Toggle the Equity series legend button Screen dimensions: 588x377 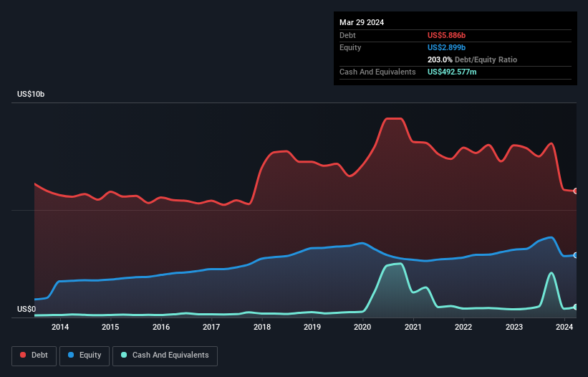click(85, 355)
